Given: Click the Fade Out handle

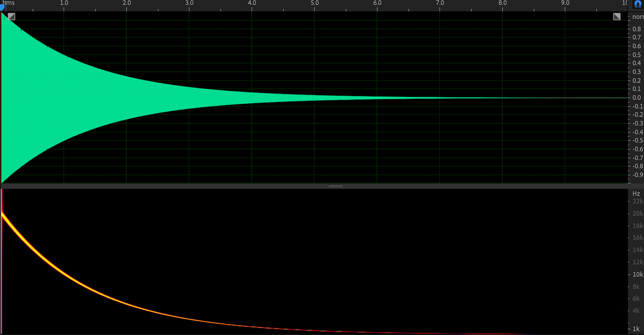Looking at the screenshot, I should tap(617, 16).
